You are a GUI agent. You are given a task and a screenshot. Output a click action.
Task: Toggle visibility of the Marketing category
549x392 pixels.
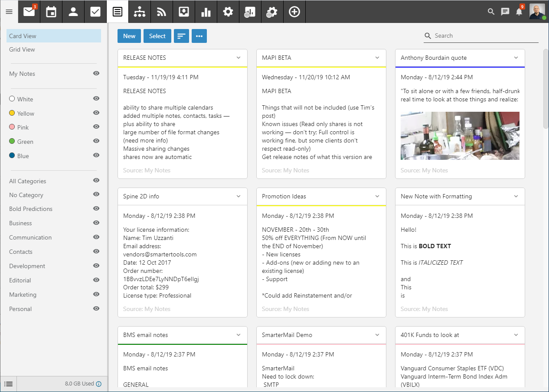coord(96,295)
